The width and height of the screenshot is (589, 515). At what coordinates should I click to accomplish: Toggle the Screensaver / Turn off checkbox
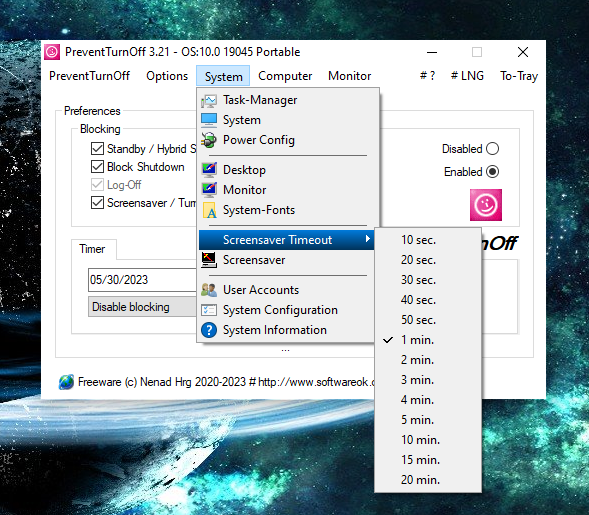tap(97, 203)
